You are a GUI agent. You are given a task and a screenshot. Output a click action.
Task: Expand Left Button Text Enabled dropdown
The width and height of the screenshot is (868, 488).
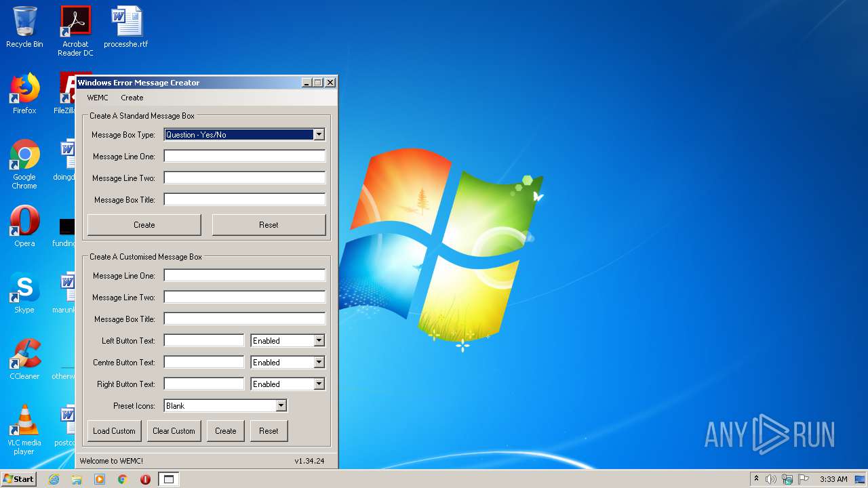pos(319,341)
